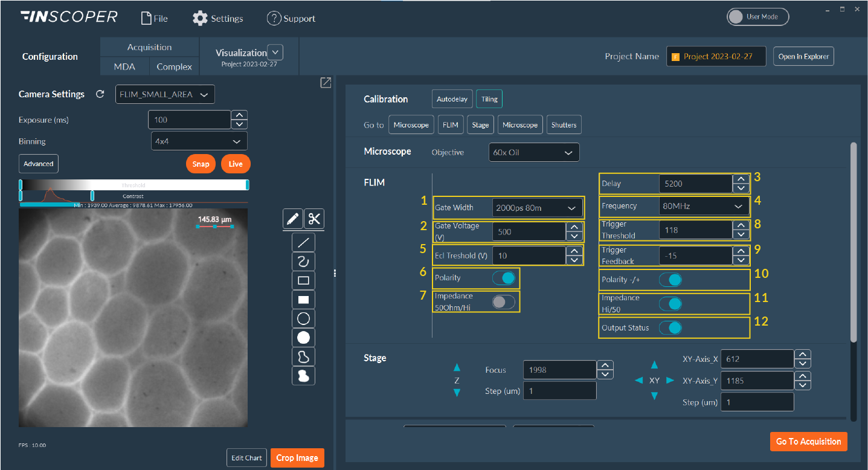Image resolution: width=868 pixels, height=470 pixels.
Task: Select the pencil draw tool
Action: click(x=293, y=219)
